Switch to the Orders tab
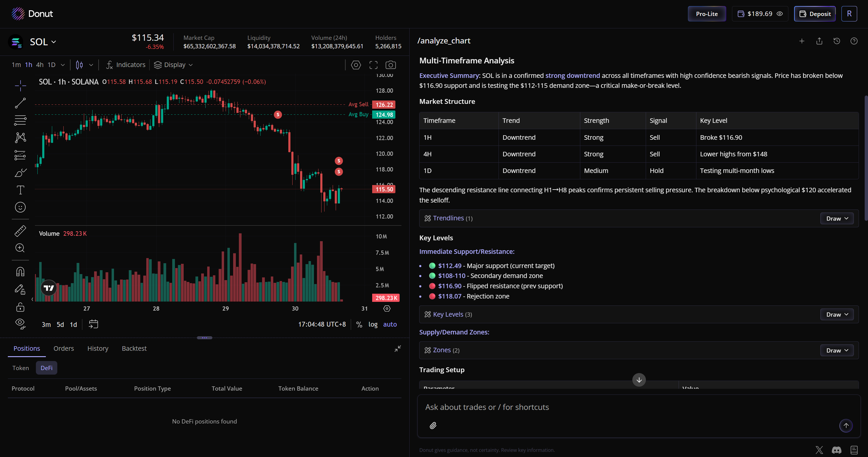Screen dimensions: 868x457 (x=63, y=348)
